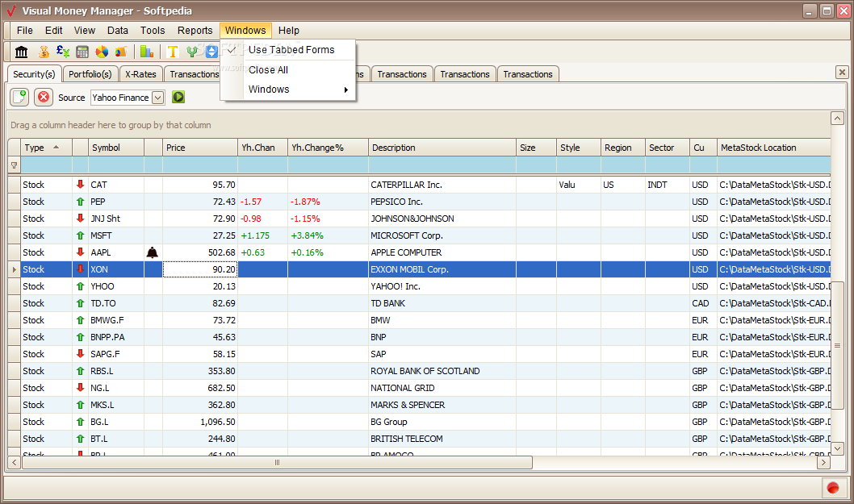Open the File menu

tap(24, 31)
